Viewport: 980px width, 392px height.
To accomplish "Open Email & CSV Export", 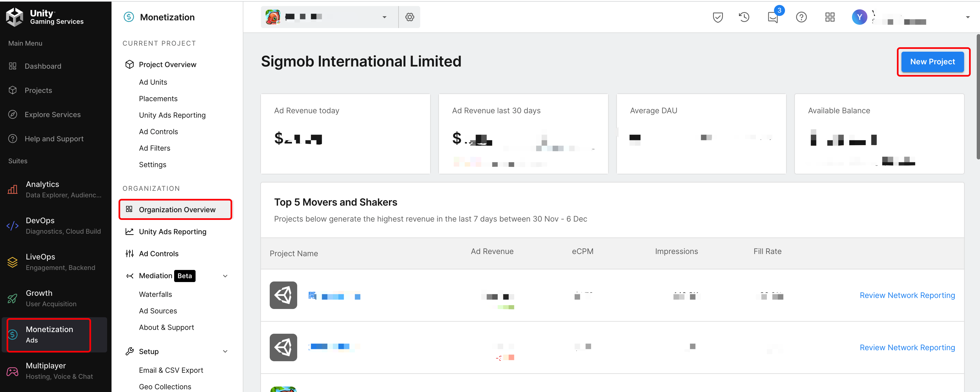I will tap(171, 370).
